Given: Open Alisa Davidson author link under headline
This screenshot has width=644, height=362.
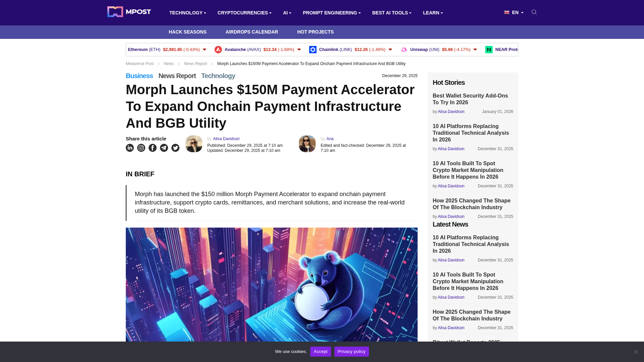Looking at the screenshot, I should pyautogui.click(x=226, y=139).
